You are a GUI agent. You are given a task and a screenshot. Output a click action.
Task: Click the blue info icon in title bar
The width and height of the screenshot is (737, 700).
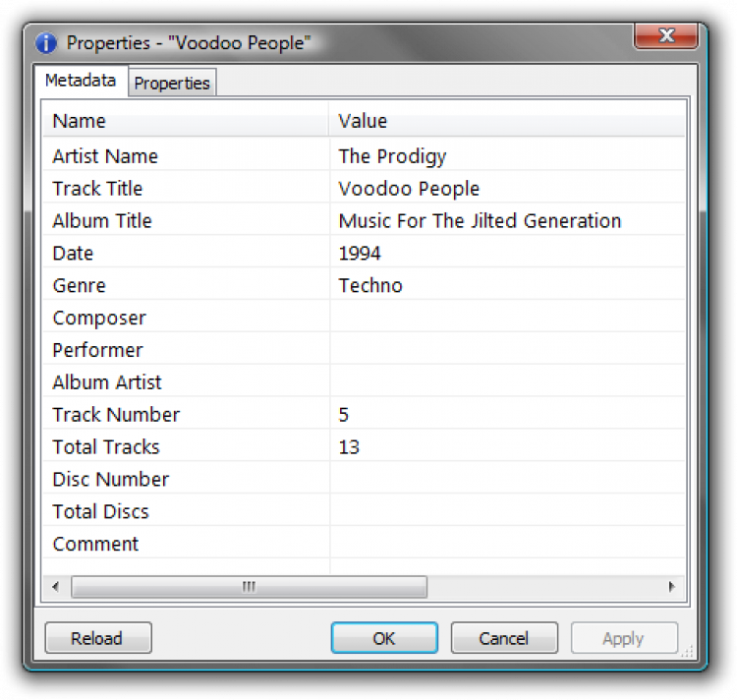click(45, 43)
